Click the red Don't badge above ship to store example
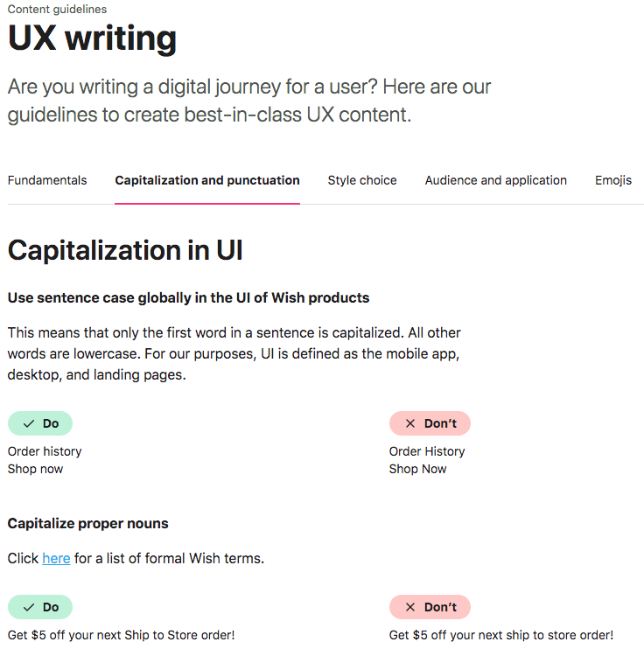The image size is (644, 649). point(430,607)
